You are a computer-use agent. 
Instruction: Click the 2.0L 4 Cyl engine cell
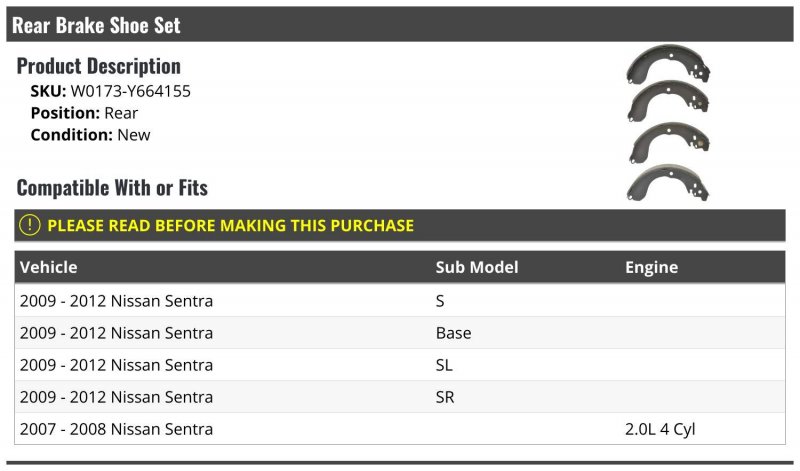click(660, 429)
